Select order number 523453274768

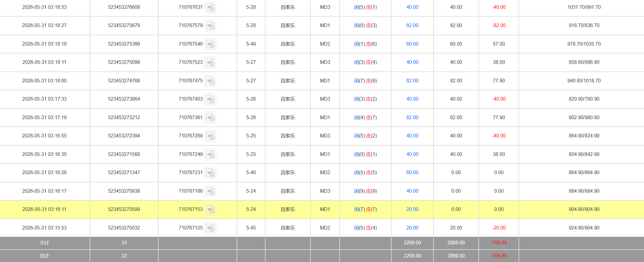tap(124, 81)
